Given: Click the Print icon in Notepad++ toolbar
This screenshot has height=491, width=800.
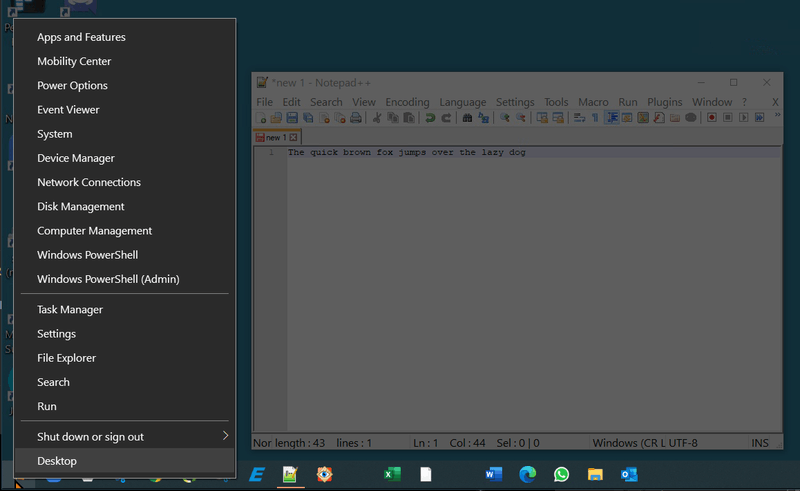Looking at the screenshot, I should 356,118.
